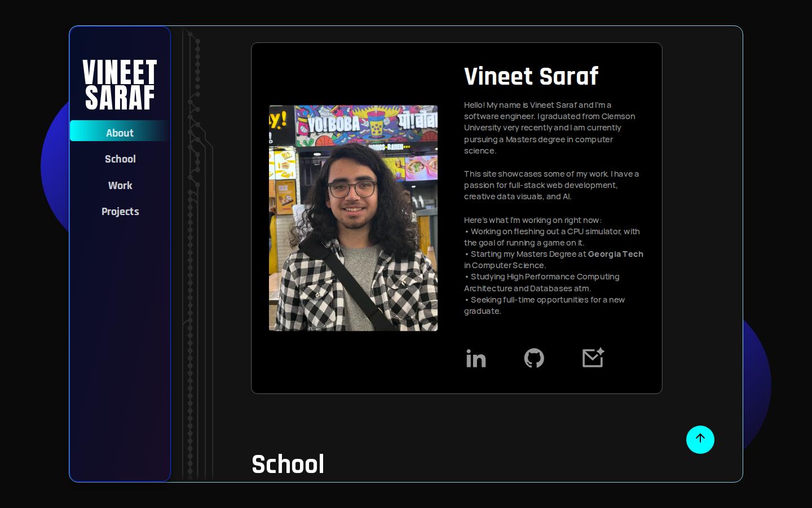Open the LinkedIn profile icon

[476, 358]
